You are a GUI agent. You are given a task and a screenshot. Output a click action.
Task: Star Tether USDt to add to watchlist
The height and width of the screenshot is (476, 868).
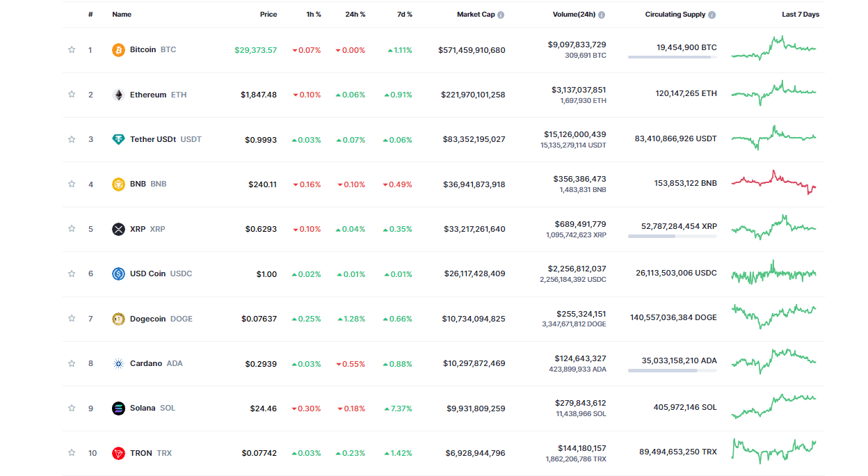click(72, 139)
